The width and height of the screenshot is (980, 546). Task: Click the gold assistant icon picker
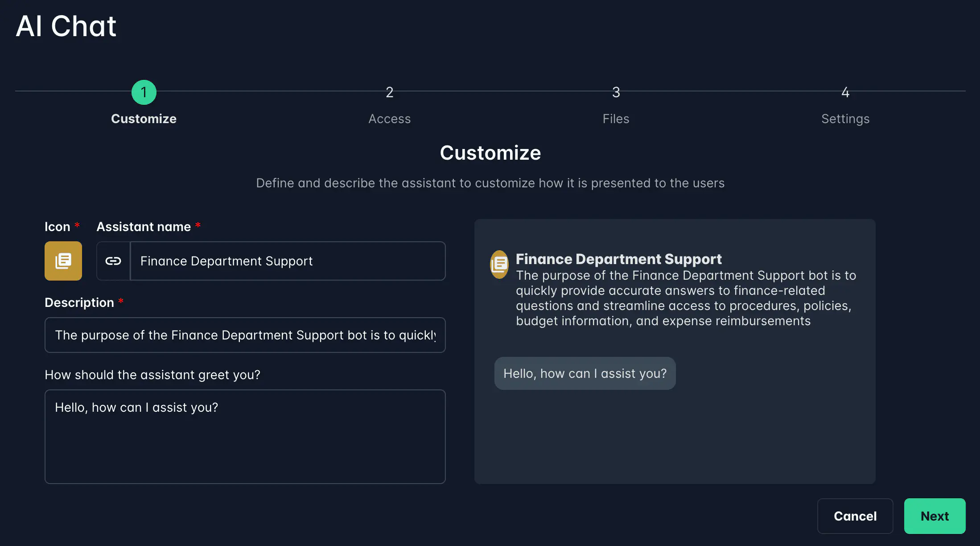(63, 261)
